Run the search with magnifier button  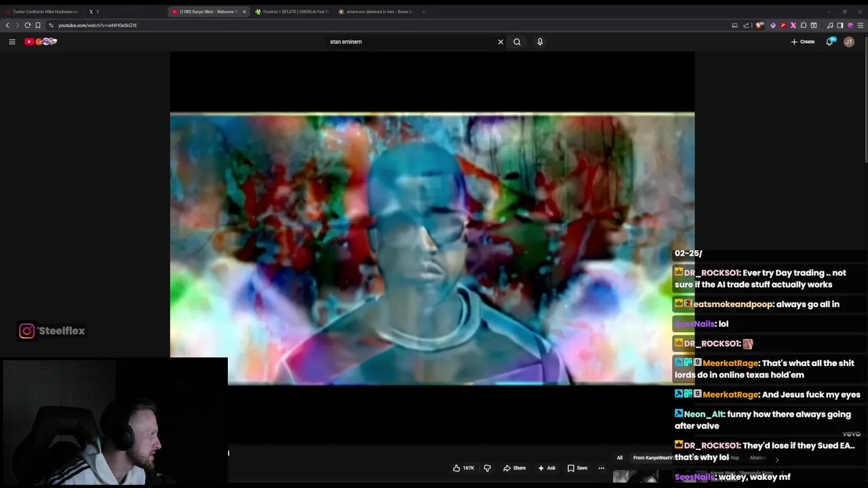517,41
